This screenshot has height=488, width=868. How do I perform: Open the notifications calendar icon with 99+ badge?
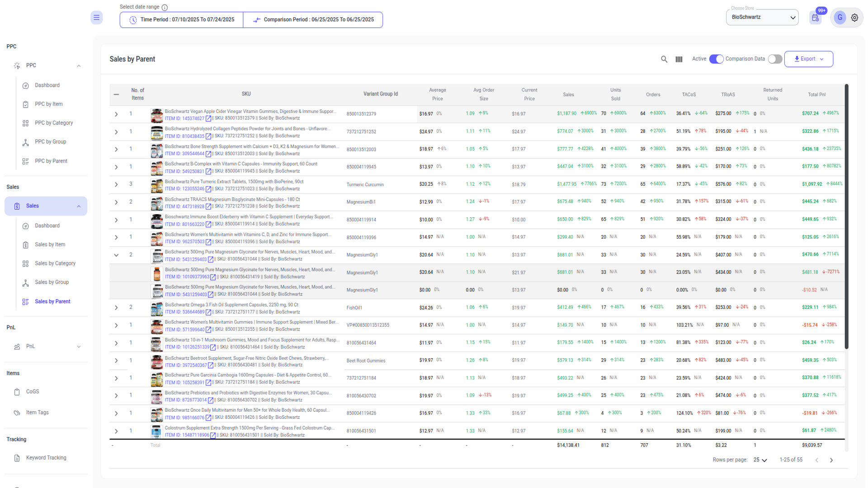click(815, 18)
